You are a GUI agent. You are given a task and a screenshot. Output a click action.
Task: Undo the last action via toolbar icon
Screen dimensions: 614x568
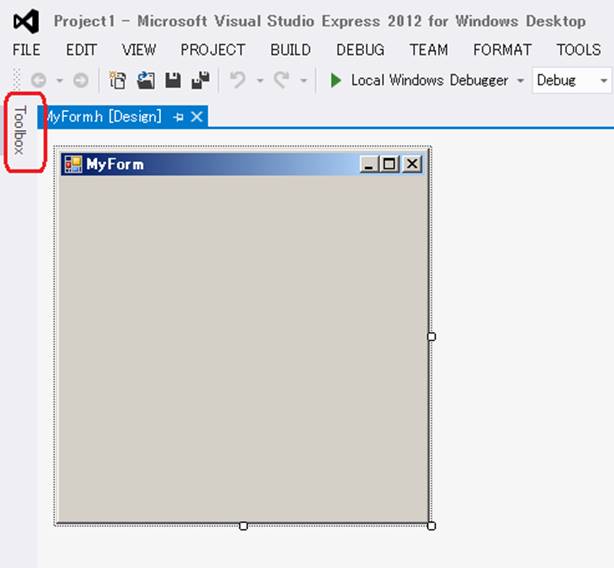coord(237,81)
